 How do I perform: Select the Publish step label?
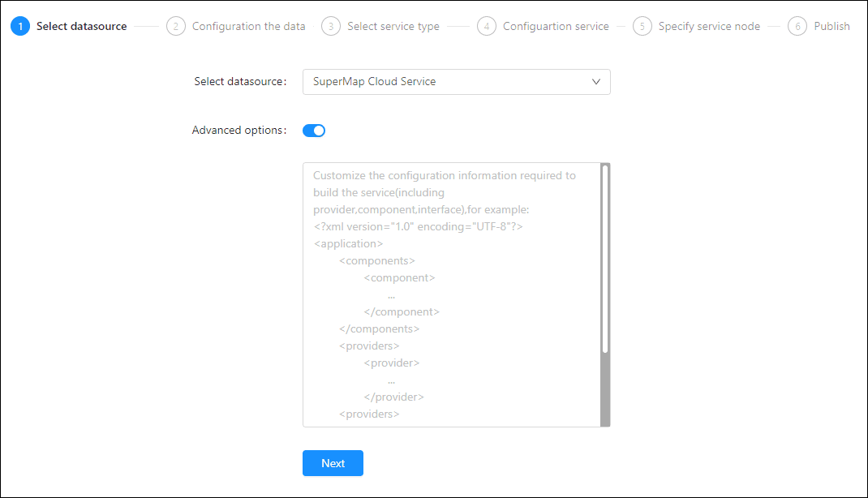(x=831, y=26)
